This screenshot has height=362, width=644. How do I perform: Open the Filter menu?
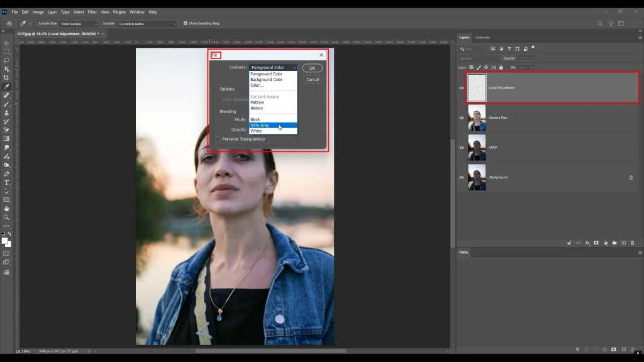[x=92, y=12]
